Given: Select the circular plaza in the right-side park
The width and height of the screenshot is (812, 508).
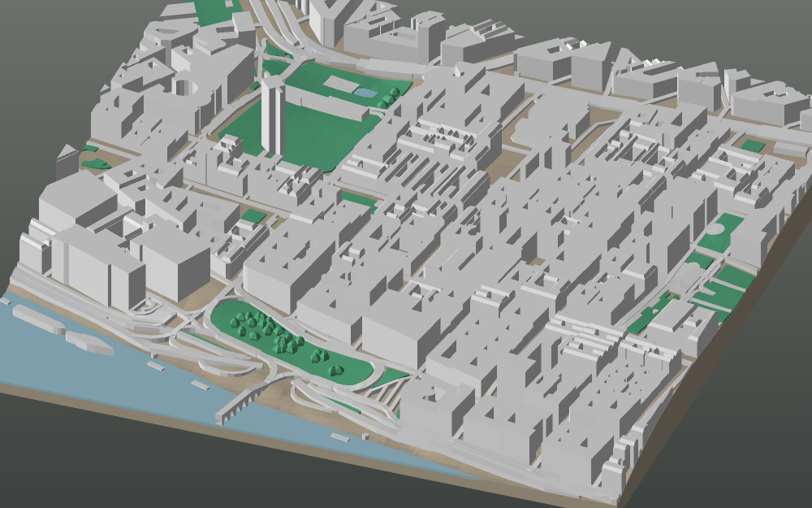Looking at the screenshot, I should [x=717, y=228].
